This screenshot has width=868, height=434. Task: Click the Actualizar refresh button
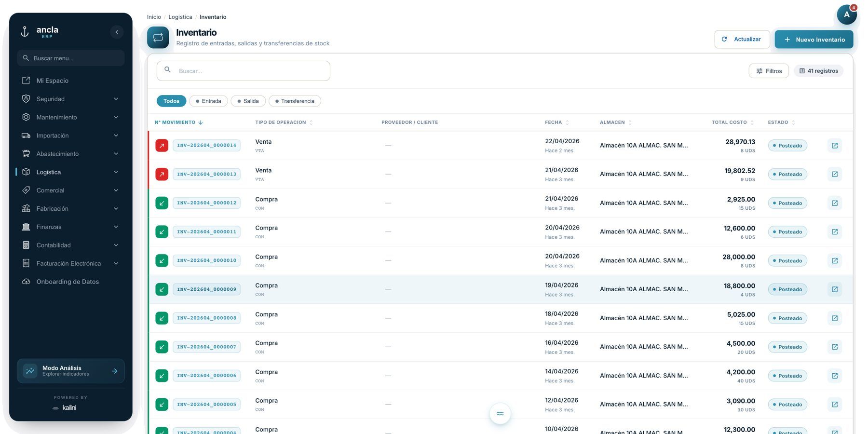point(742,40)
